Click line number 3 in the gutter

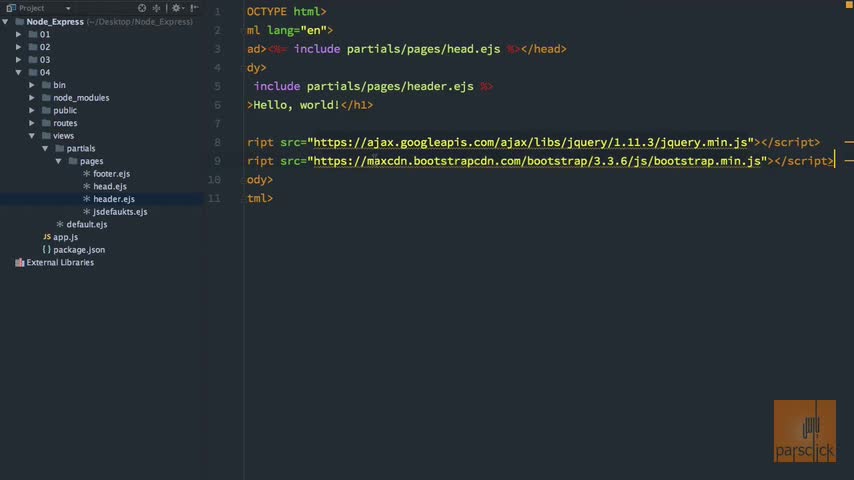pyautogui.click(x=217, y=49)
